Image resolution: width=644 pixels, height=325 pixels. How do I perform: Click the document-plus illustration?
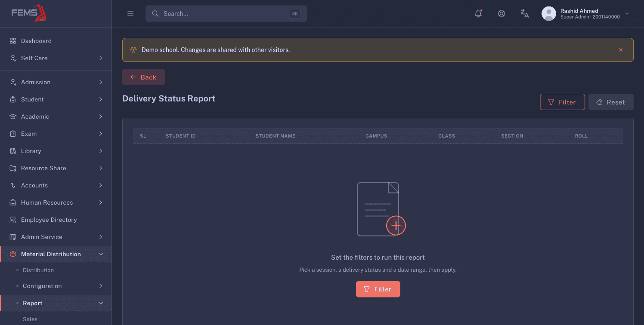point(381,209)
